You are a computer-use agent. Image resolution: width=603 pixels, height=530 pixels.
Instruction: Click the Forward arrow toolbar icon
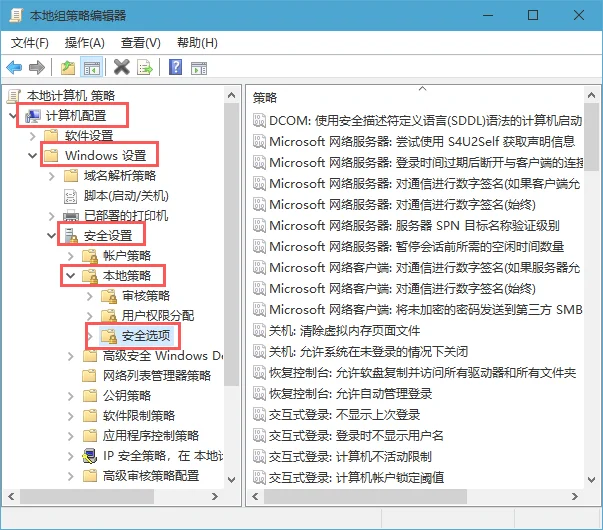coord(37,68)
